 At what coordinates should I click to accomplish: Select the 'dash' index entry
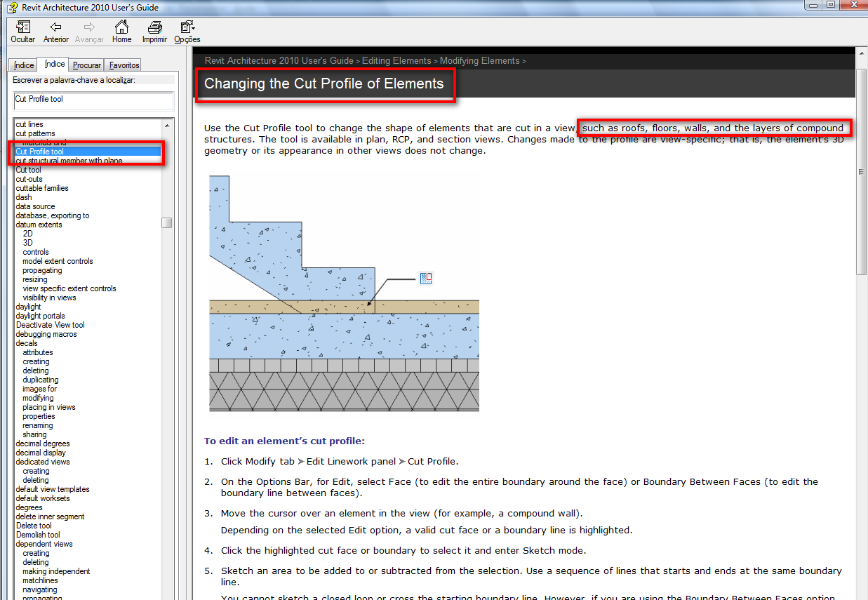point(24,197)
